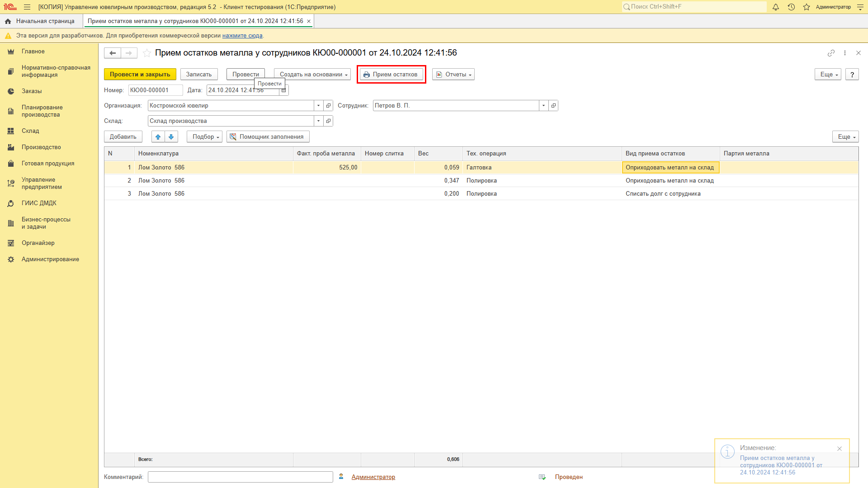Focus the search field Поиск
The height and width of the screenshot is (488, 868).
click(694, 7)
